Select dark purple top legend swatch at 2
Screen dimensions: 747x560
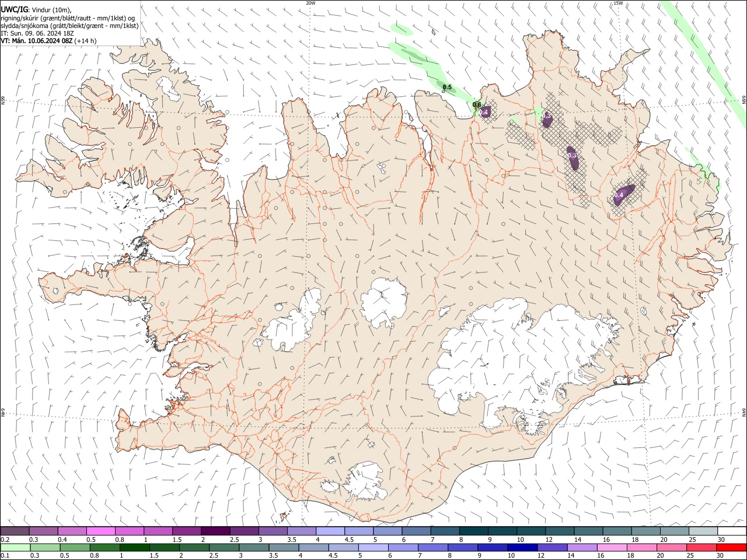(215, 531)
